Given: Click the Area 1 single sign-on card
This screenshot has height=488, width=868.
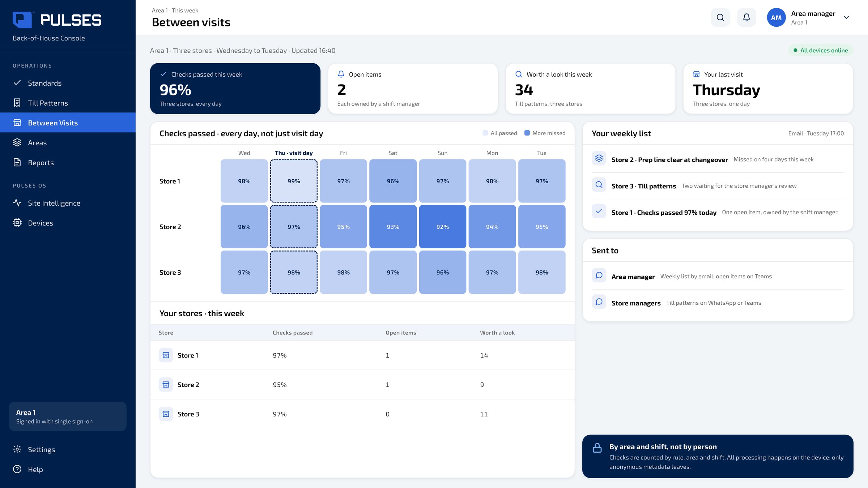Looking at the screenshot, I should click(68, 416).
